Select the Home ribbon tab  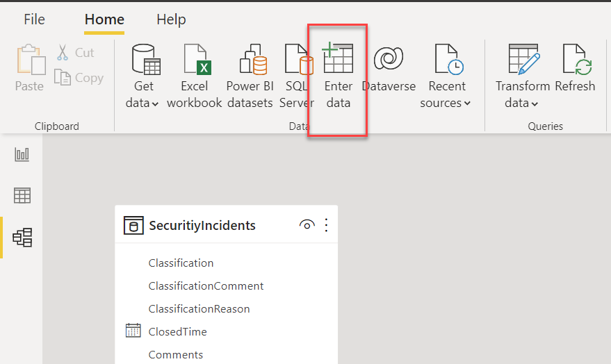pos(104,19)
